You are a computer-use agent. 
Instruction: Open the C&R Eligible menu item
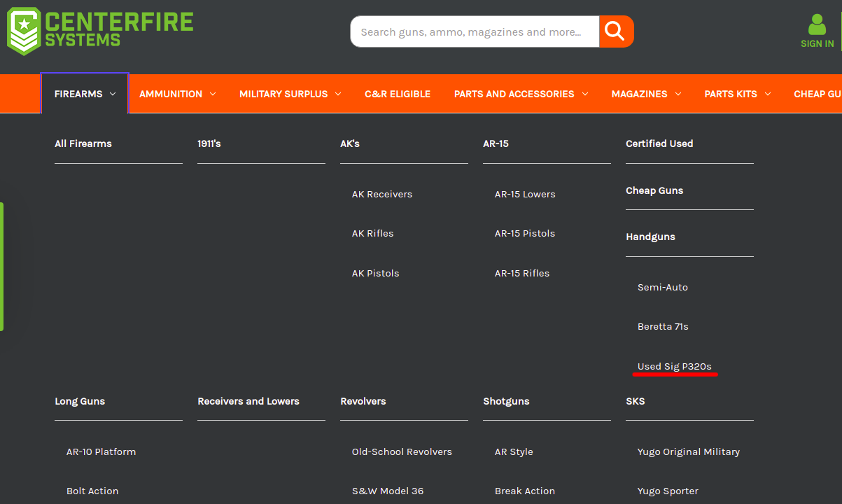[x=398, y=94]
